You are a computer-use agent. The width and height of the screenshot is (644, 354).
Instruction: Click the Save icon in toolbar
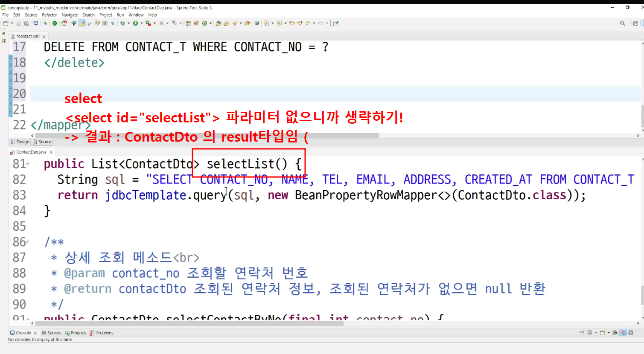[x=18, y=23]
